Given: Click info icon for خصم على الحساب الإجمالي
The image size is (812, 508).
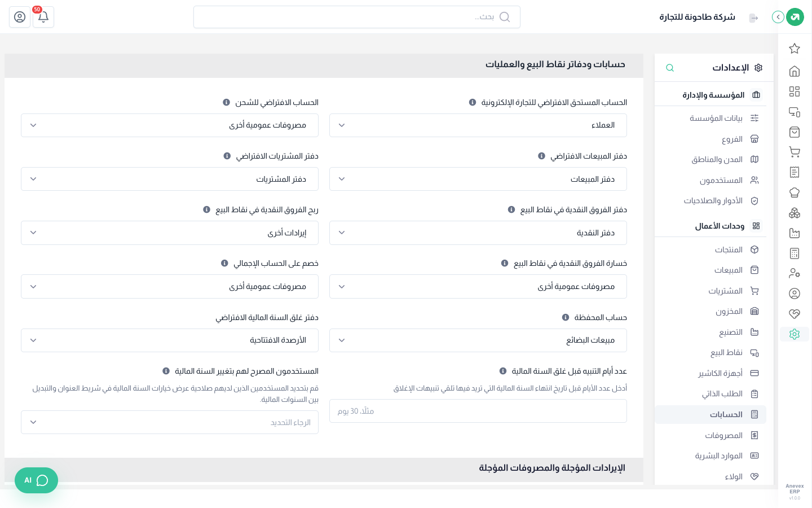Looking at the screenshot, I should [224, 263].
